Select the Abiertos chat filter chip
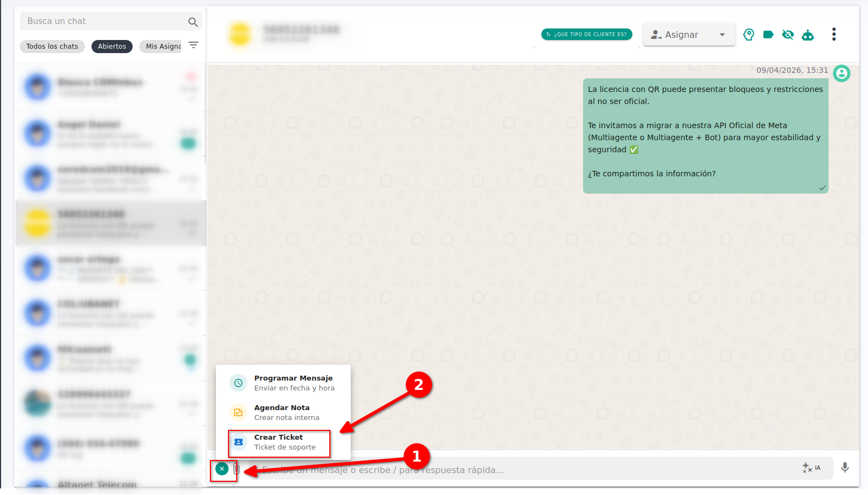 [112, 47]
